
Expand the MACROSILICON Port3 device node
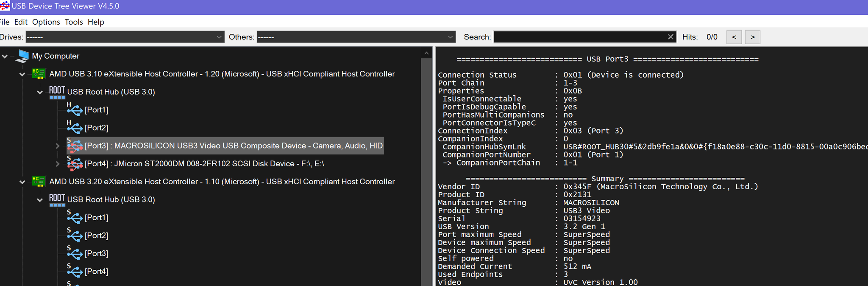[58, 146]
